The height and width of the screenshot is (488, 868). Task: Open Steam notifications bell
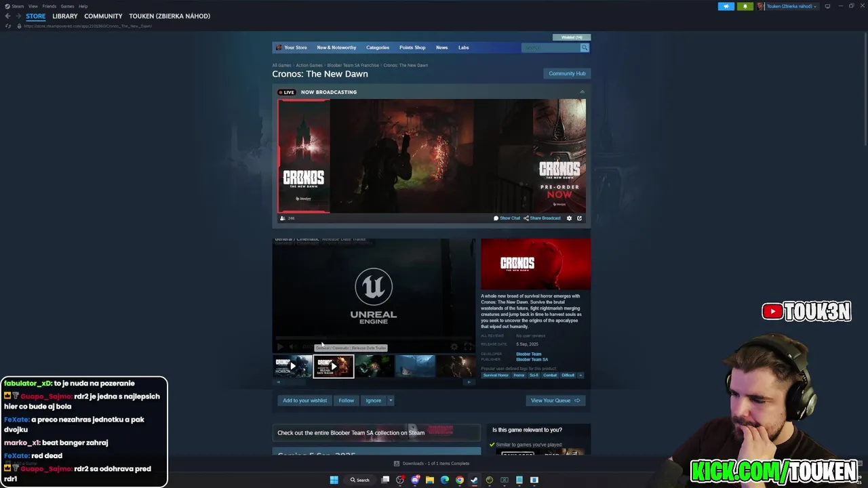[745, 6]
